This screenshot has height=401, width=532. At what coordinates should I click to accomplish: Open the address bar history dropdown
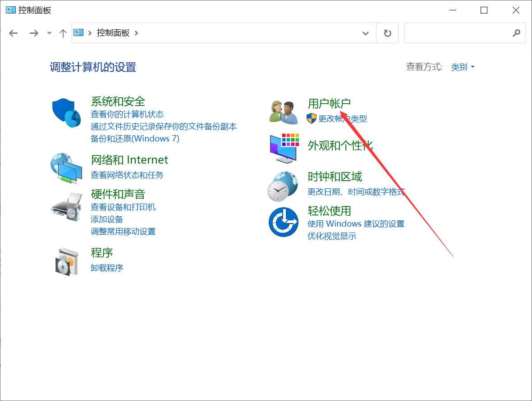click(x=365, y=33)
